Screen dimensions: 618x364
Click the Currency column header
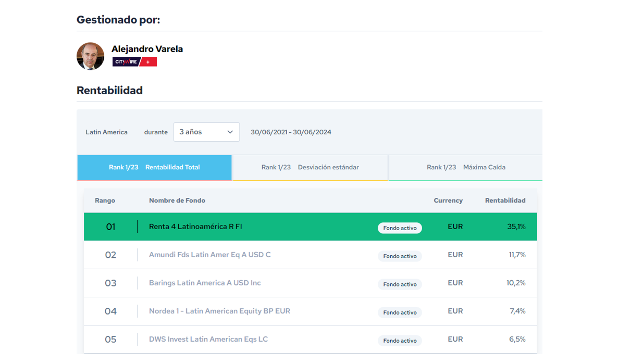[x=448, y=200]
